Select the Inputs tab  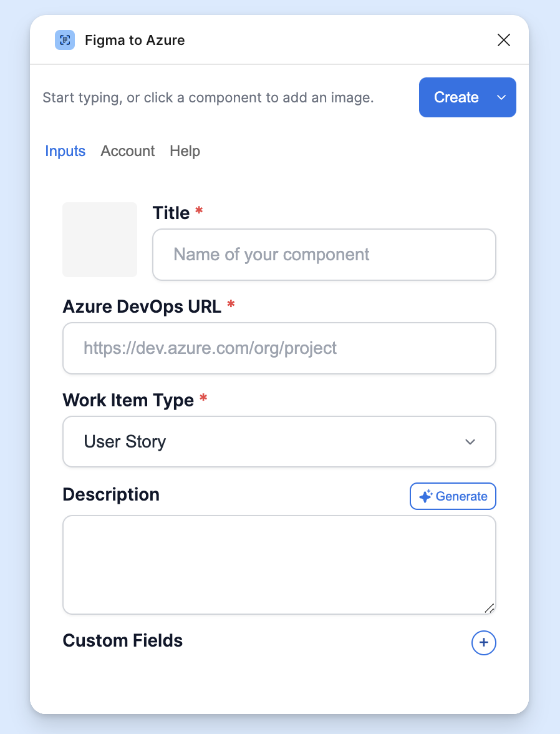coord(65,151)
